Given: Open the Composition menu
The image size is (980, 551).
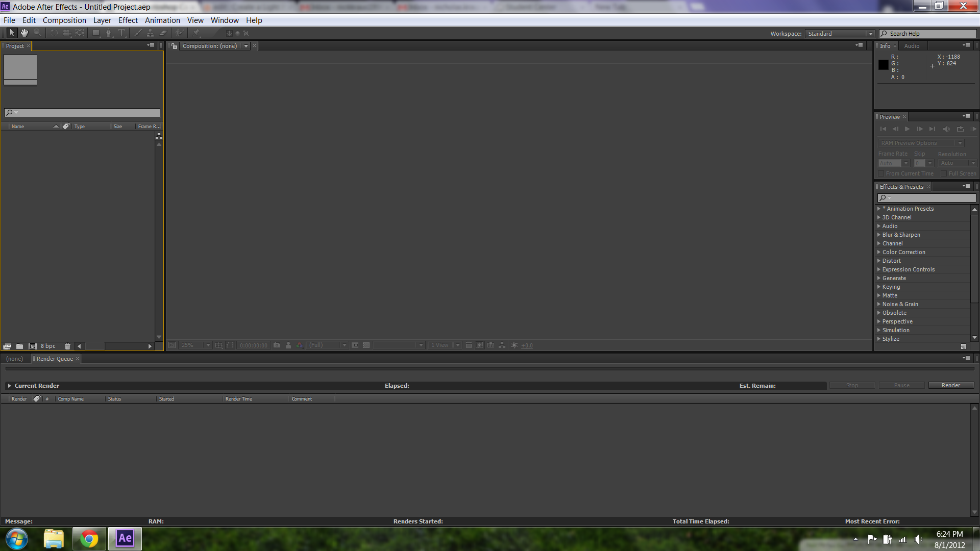Looking at the screenshot, I should [x=64, y=20].
